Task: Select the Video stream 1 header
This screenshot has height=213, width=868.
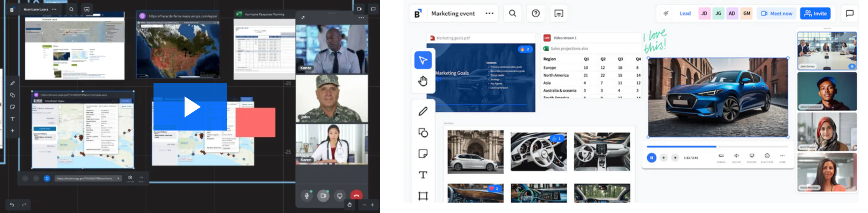Action: [565, 38]
